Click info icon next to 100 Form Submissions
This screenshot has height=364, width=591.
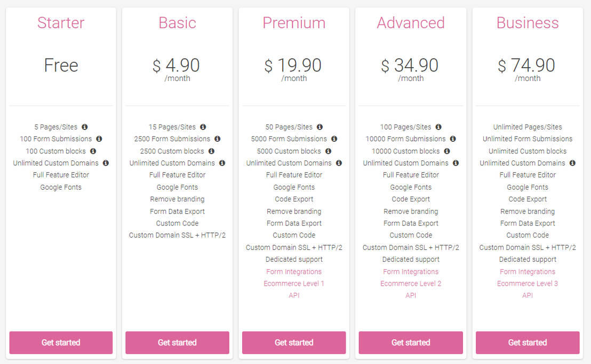click(99, 139)
